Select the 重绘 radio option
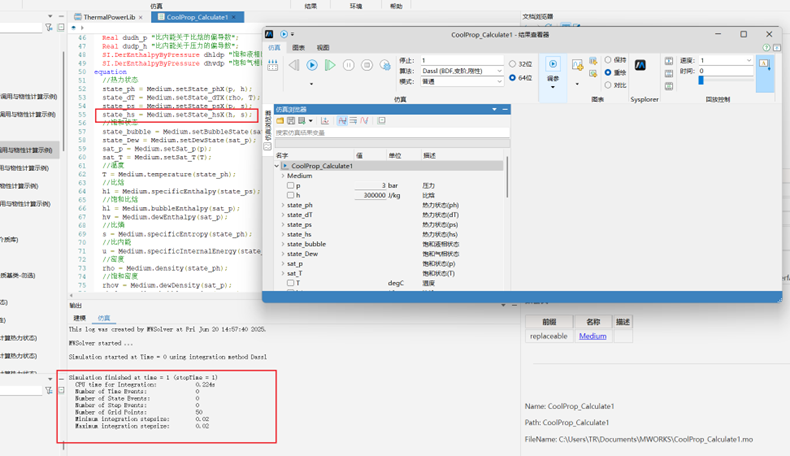The image size is (790, 456). point(608,73)
